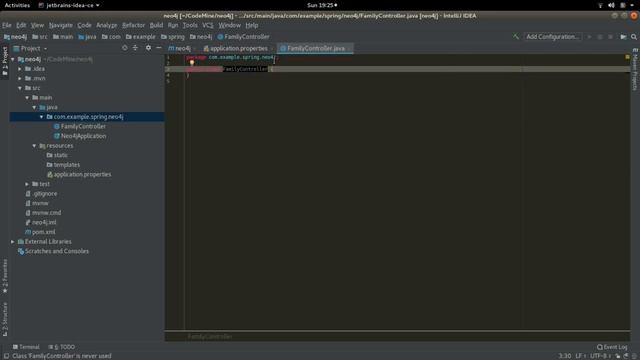Click the Run play icon in toolbar
The height and width of the screenshot is (360, 640).
click(589, 37)
